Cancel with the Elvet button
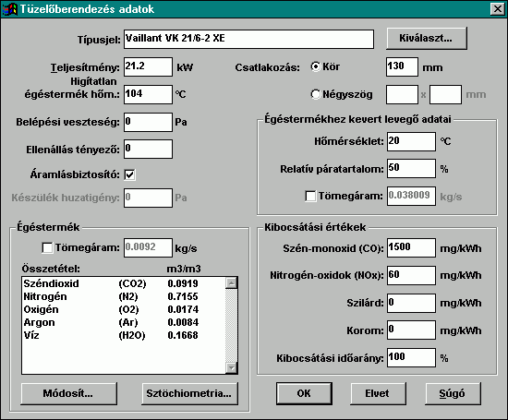 pyautogui.click(x=378, y=393)
